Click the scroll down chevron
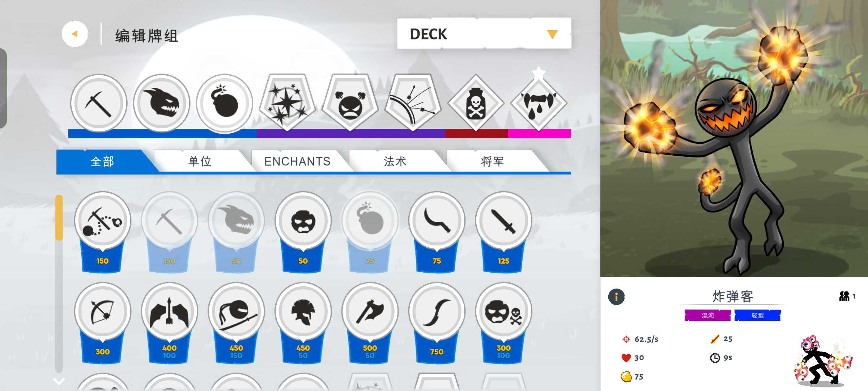This screenshot has width=868, height=391. pos(59,381)
